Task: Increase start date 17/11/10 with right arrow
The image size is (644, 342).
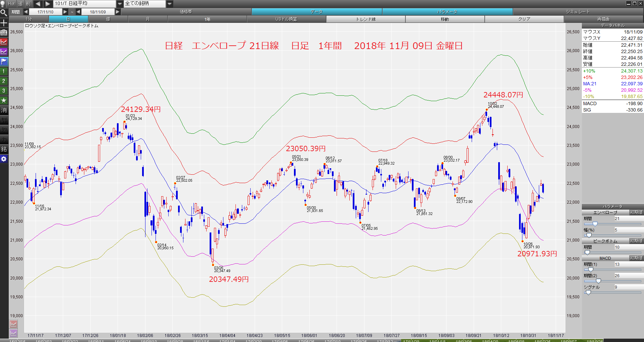Action: (x=66, y=12)
